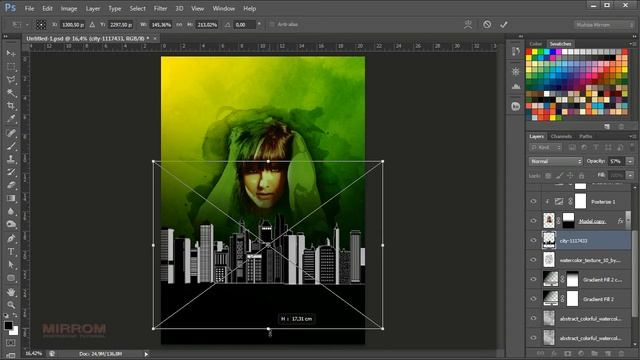
Task: Click the Create new group folder icon
Action: coord(594,353)
